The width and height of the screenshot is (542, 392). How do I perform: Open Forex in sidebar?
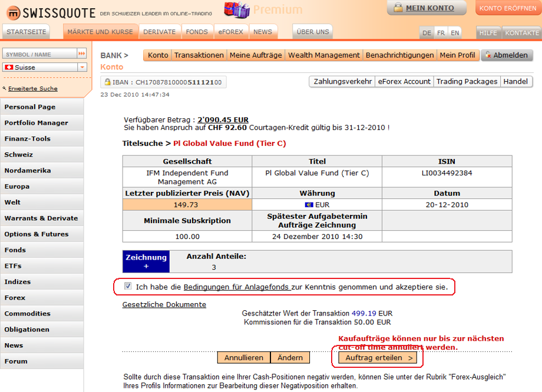pos(42,298)
